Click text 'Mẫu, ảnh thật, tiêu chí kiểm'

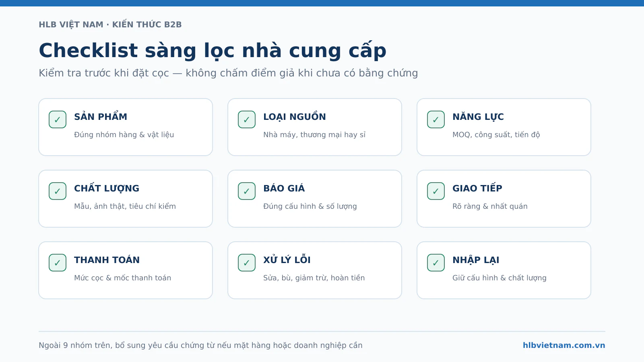(x=125, y=206)
